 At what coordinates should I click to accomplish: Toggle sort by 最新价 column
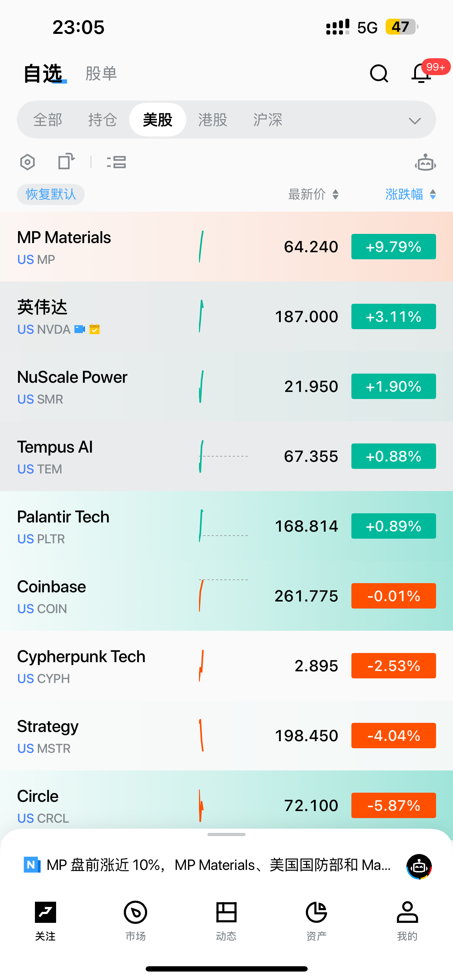pos(313,194)
